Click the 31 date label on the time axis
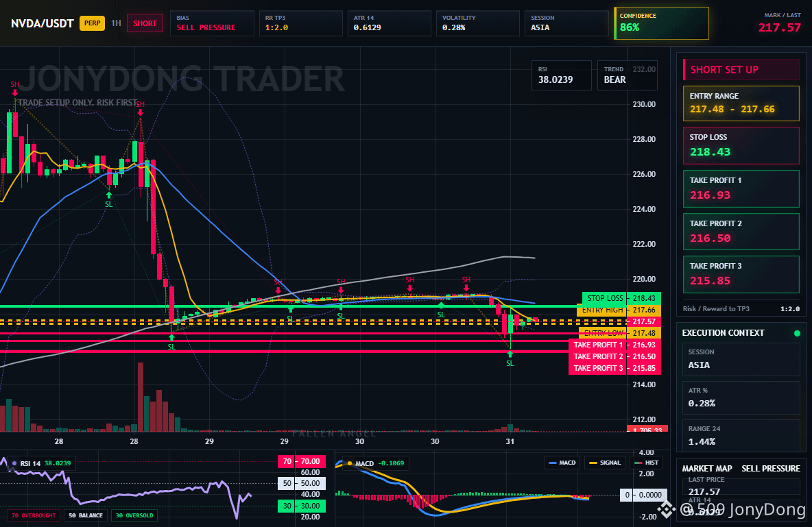Viewport: 812px width, 527px height. point(510,441)
